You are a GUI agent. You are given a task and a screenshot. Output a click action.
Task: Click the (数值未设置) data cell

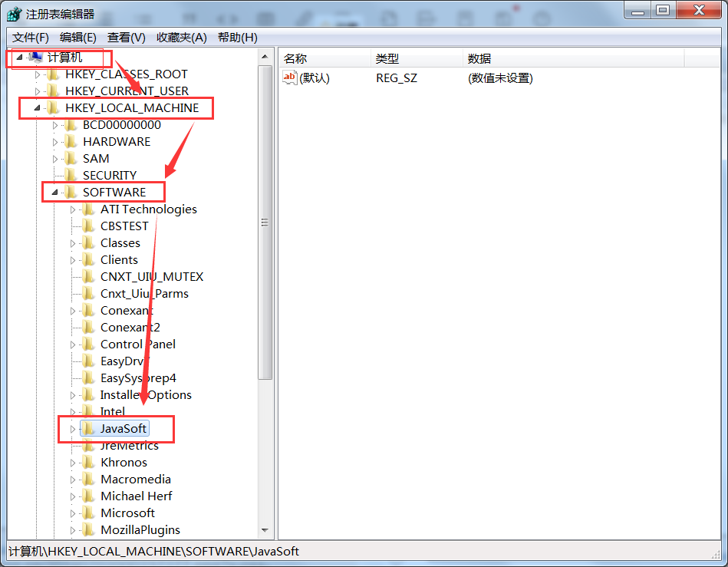click(x=500, y=78)
